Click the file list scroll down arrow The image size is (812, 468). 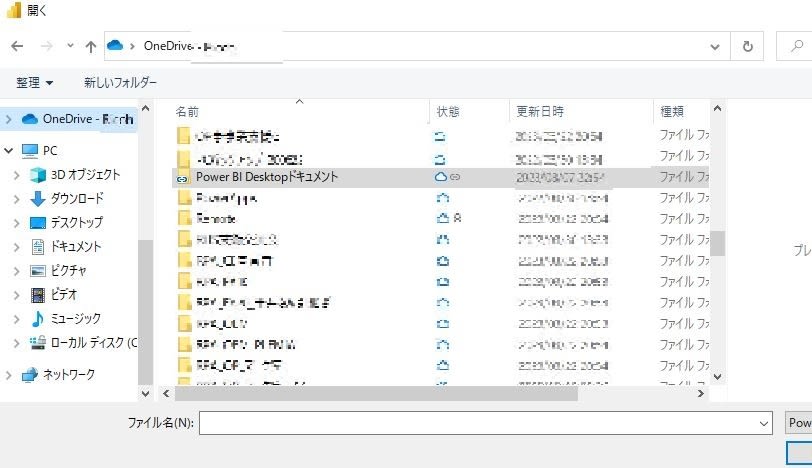pos(717,376)
